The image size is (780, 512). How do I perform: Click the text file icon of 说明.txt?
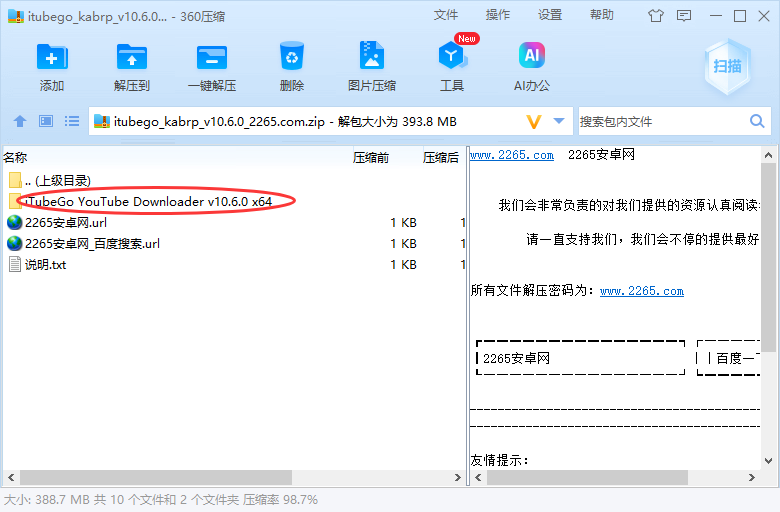coord(15,264)
